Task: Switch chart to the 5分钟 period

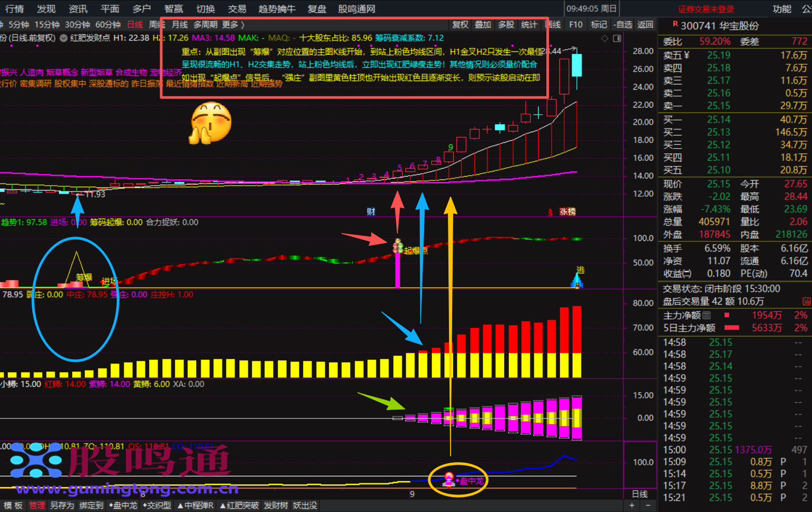Action: (x=19, y=24)
